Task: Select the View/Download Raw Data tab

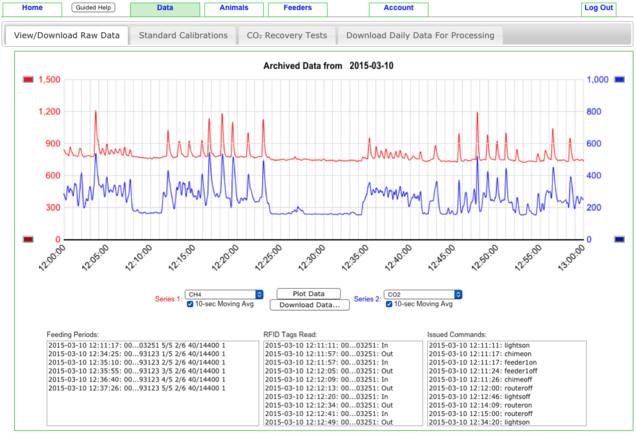Action: 66,35
